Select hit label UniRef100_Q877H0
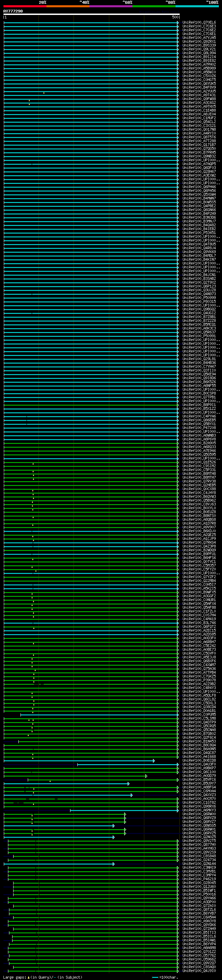This screenshot has width=222, height=980. click(x=199, y=844)
